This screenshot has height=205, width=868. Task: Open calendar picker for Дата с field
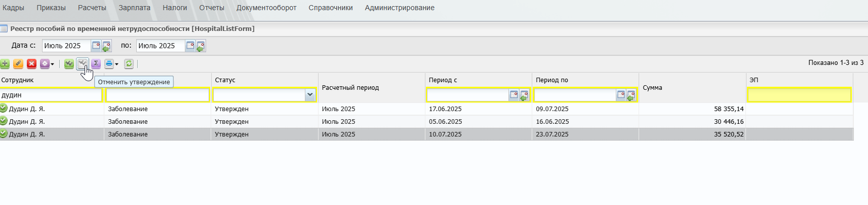[x=96, y=46]
